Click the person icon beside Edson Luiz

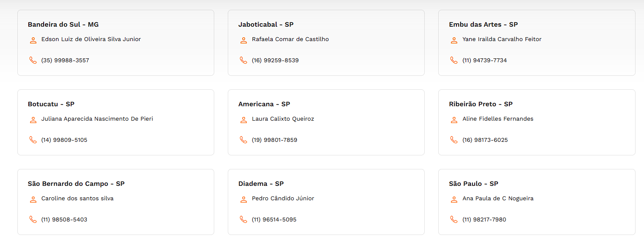pyautogui.click(x=33, y=40)
